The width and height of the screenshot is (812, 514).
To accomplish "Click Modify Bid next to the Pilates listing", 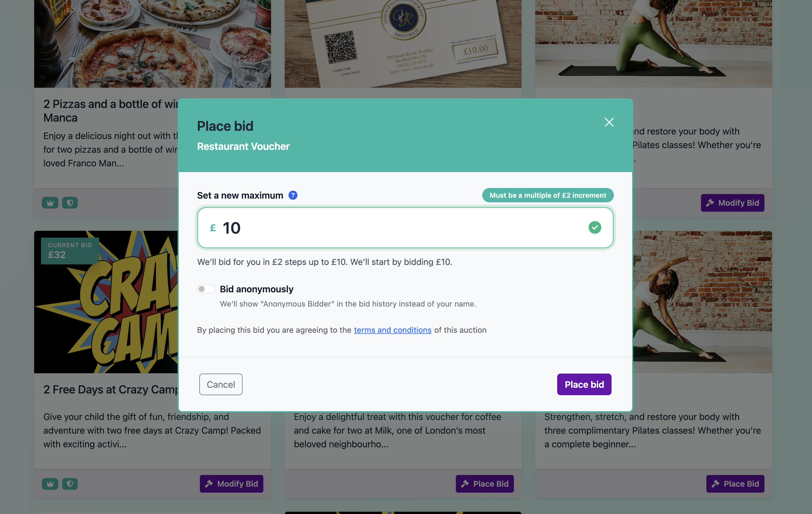I will point(732,203).
